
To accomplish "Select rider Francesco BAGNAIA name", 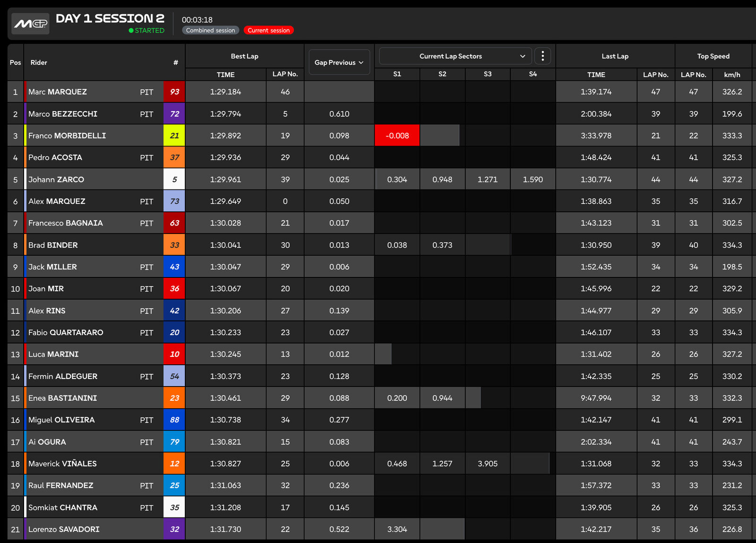I will click(65, 223).
